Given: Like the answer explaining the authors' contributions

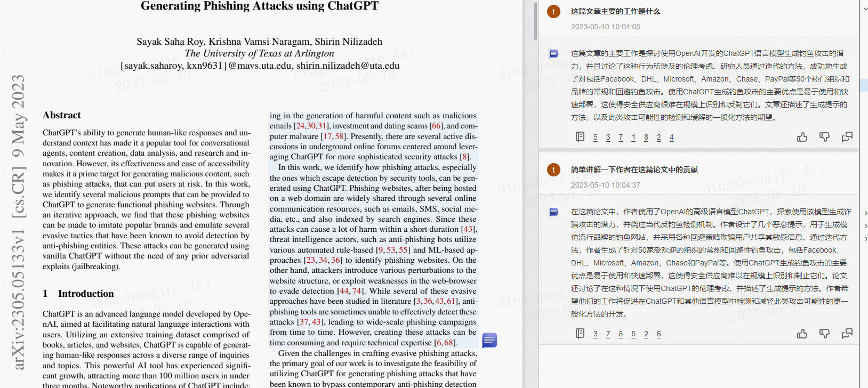Looking at the screenshot, I should coord(802,334).
